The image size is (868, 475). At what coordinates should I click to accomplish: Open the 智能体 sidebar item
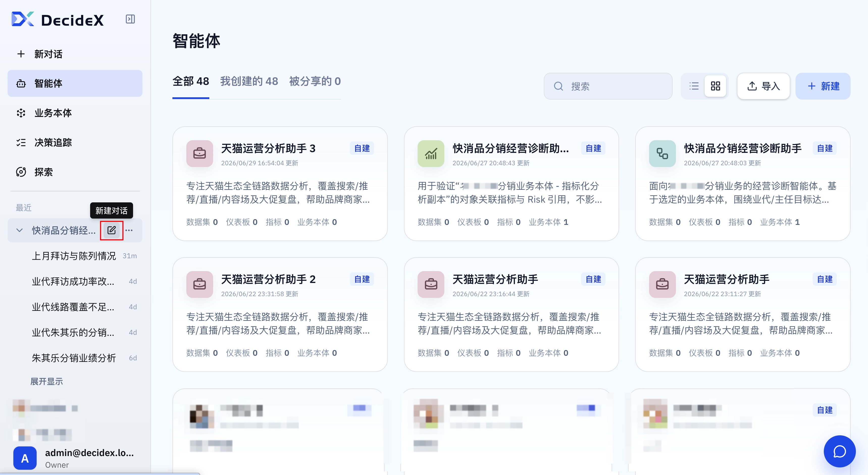point(75,83)
